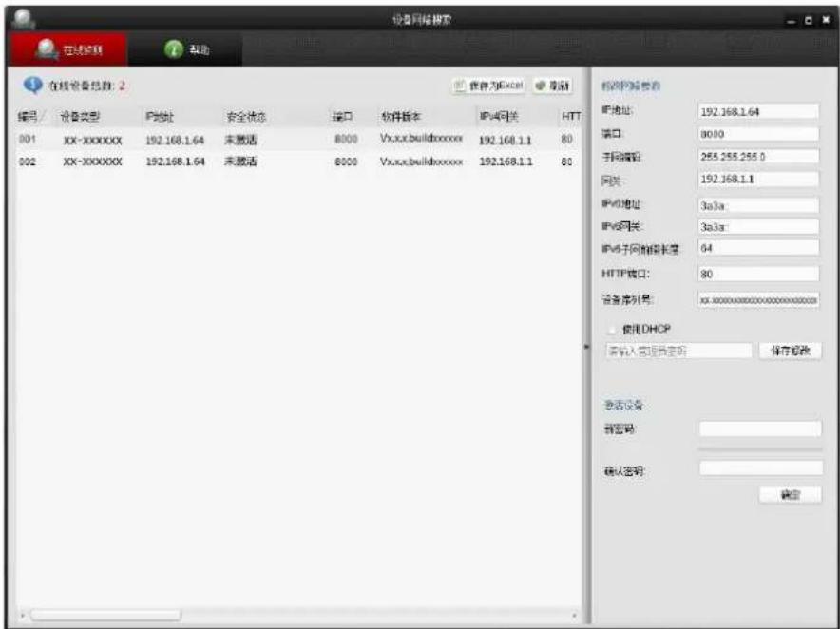Click the partially visible HTT column header
Screen dimensions: 840x629
[571, 116]
